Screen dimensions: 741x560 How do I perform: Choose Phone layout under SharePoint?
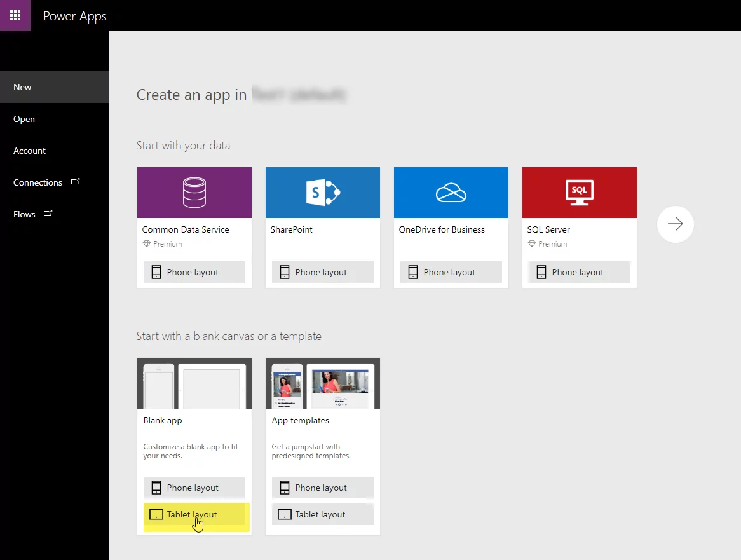click(x=323, y=272)
